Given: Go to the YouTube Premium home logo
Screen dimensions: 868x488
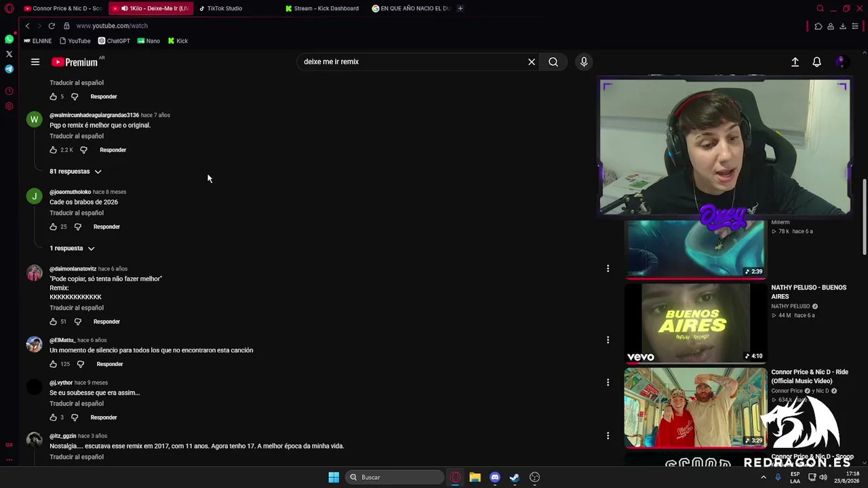Looking at the screenshot, I should coord(75,62).
